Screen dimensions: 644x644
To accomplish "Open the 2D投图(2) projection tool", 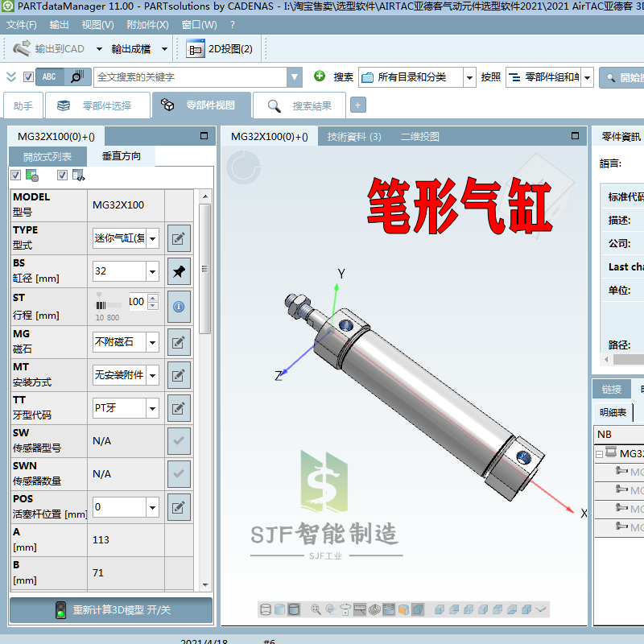I will (219, 49).
